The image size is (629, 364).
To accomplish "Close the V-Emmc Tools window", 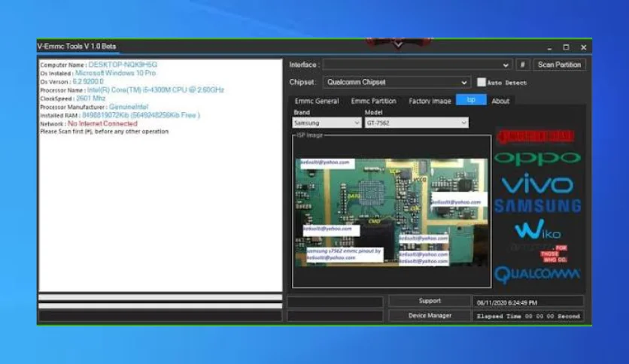I will (583, 47).
